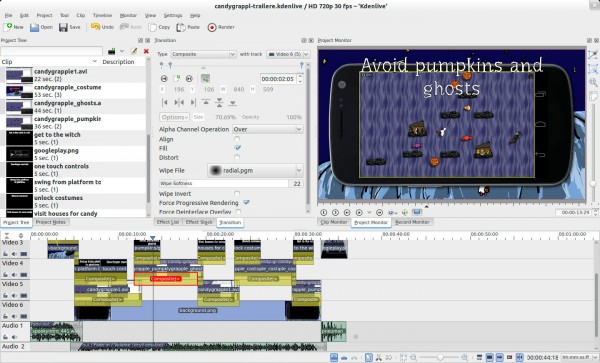Adjust the timeline zoom slider
This screenshot has height=363, width=600.
click(440, 358)
